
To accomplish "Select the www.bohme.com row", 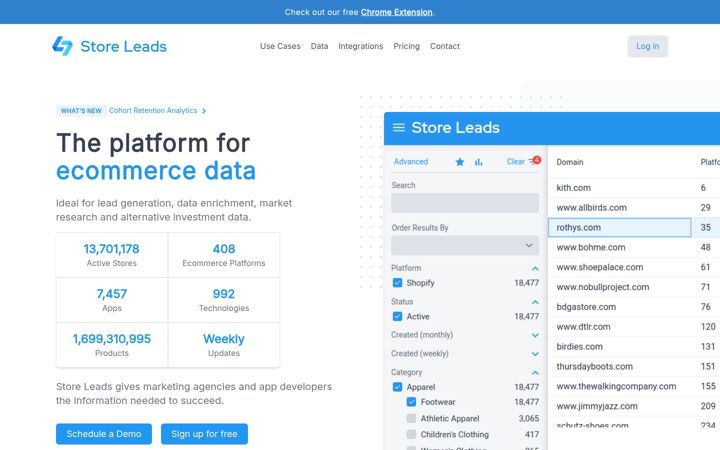I will (x=634, y=248).
